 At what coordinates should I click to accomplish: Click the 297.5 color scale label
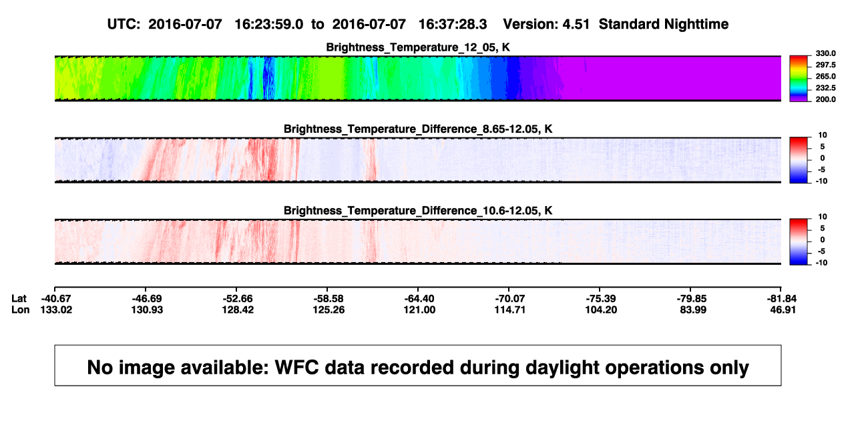(x=825, y=65)
